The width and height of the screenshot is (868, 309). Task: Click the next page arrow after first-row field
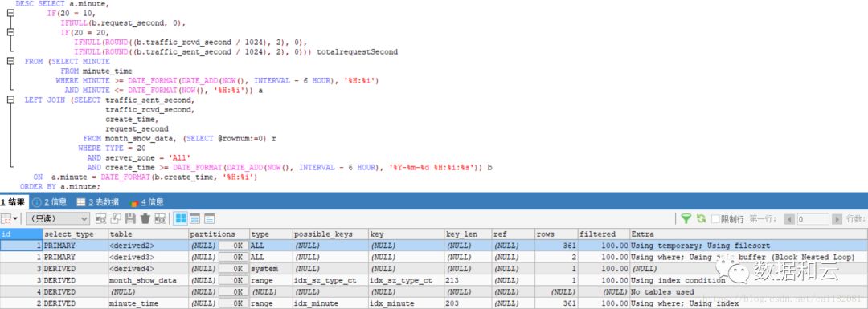click(x=837, y=219)
